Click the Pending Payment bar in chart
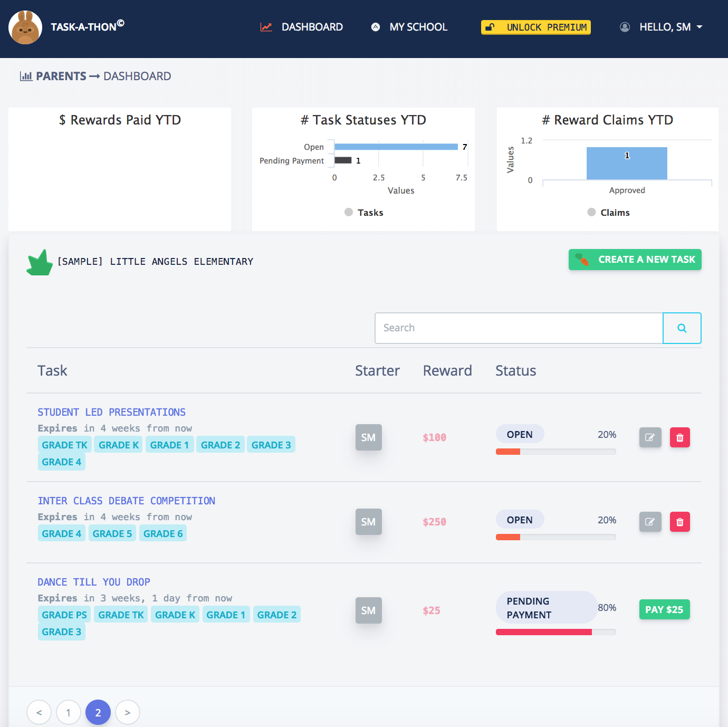The width and height of the screenshot is (728, 727). click(343, 160)
